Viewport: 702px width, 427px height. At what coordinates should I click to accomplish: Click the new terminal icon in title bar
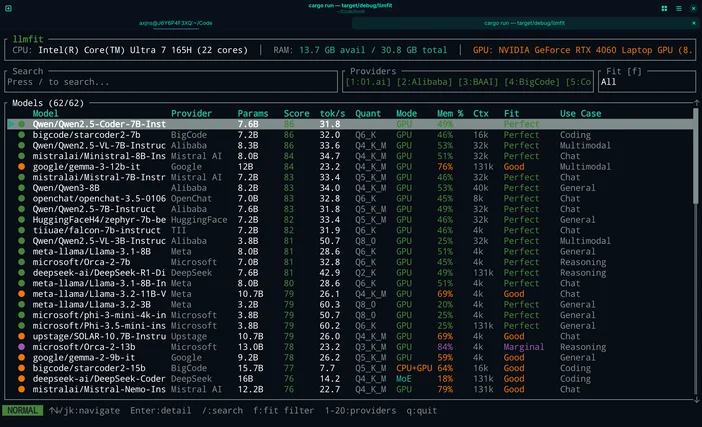point(10,8)
